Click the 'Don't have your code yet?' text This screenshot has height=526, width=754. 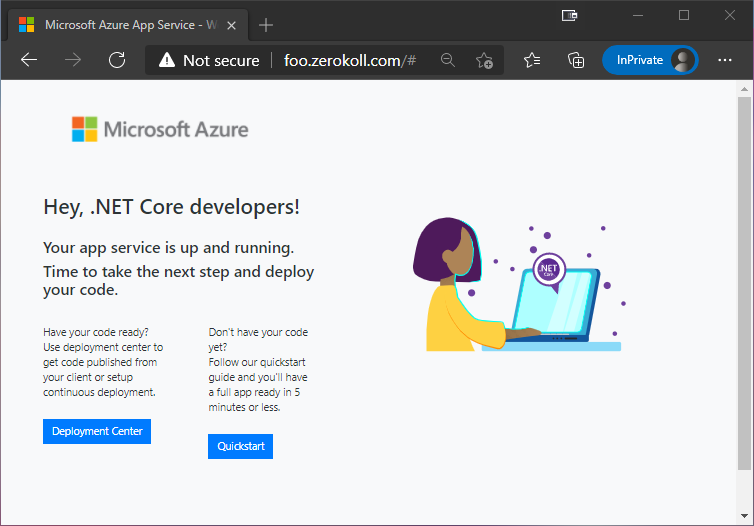(x=258, y=339)
